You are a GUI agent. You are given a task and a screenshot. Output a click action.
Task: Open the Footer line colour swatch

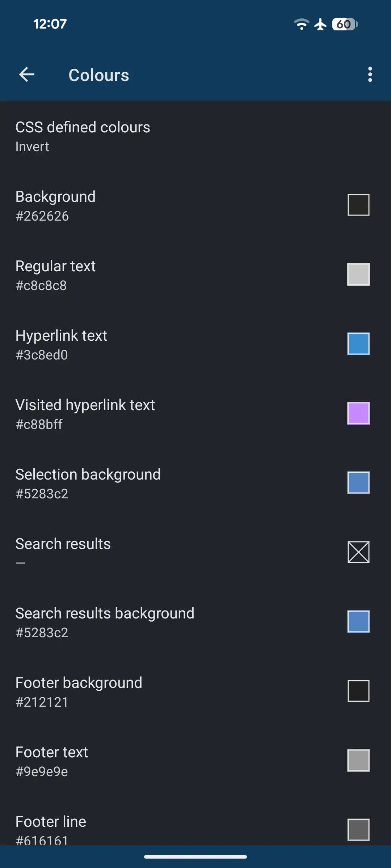358,830
